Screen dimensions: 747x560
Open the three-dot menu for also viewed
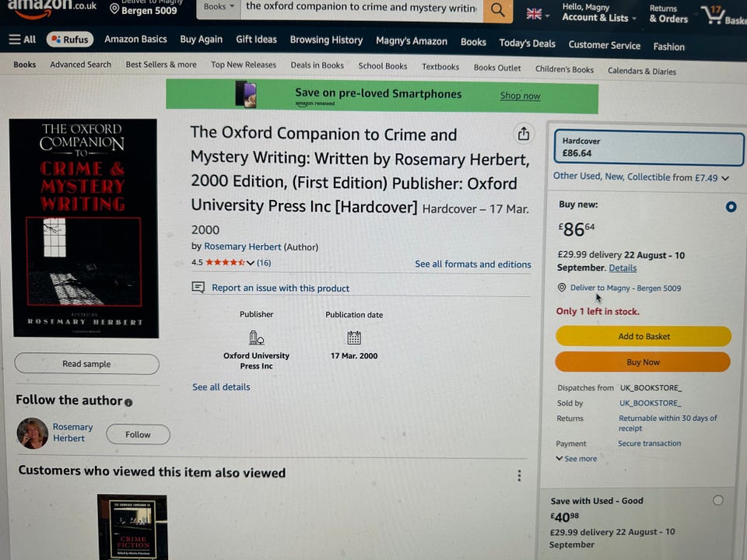519,475
